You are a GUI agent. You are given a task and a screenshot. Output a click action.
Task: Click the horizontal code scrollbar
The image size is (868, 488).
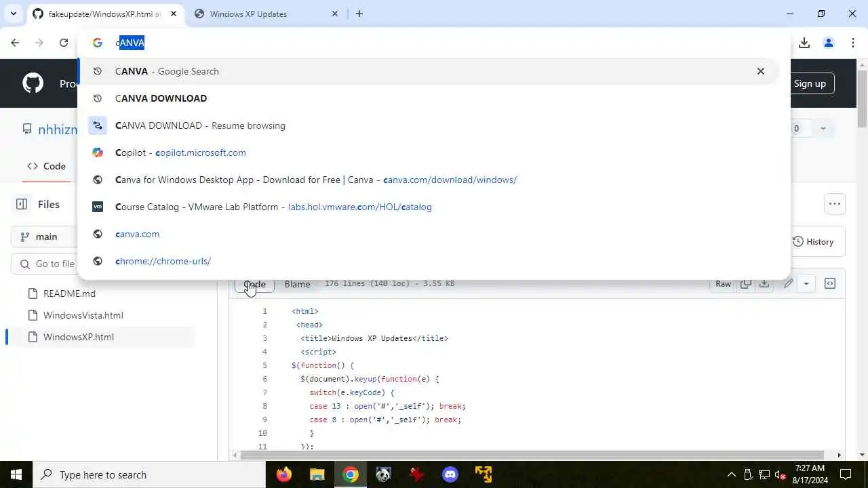pos(532,455)
